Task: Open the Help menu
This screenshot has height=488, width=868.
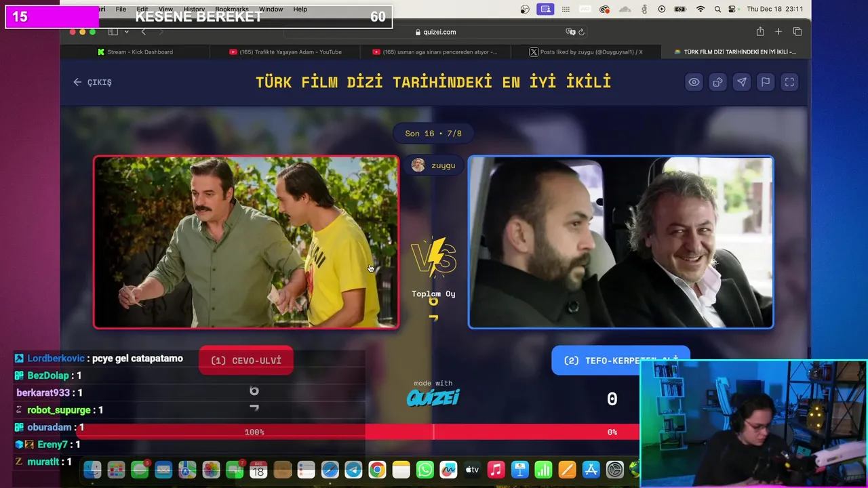Action: coord(300,9)
